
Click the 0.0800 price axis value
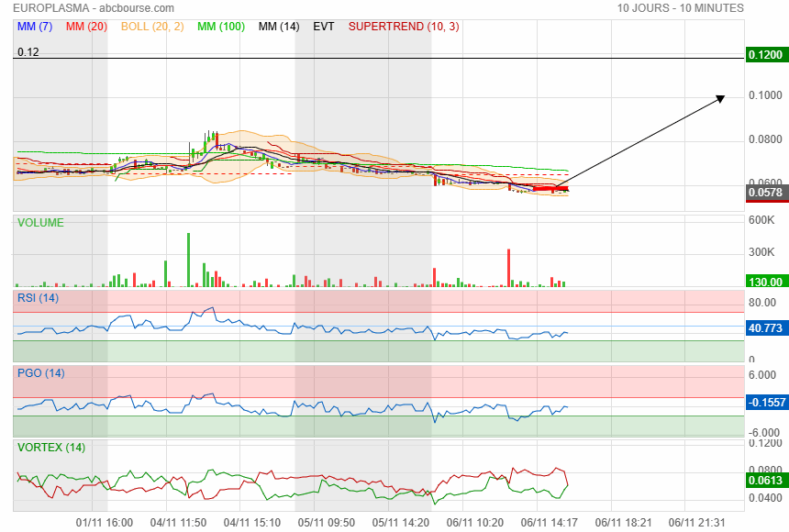pyautogui.click(x=765, y=139)
